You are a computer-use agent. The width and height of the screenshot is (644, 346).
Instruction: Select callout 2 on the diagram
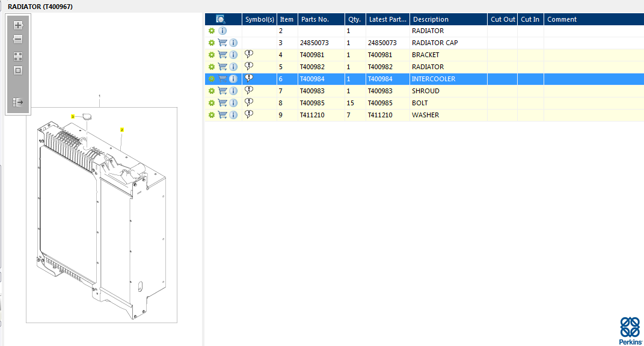[x=121, y=130]
